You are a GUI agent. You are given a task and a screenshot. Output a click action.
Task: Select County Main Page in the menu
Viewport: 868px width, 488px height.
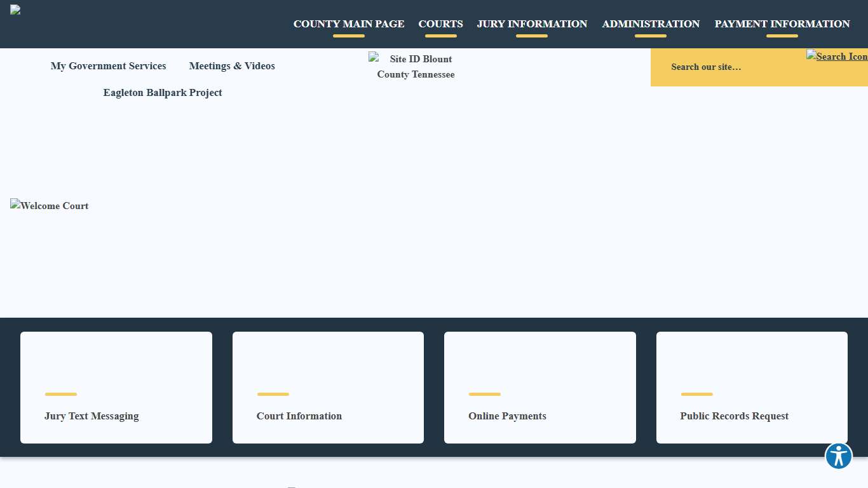pos(349,24)
